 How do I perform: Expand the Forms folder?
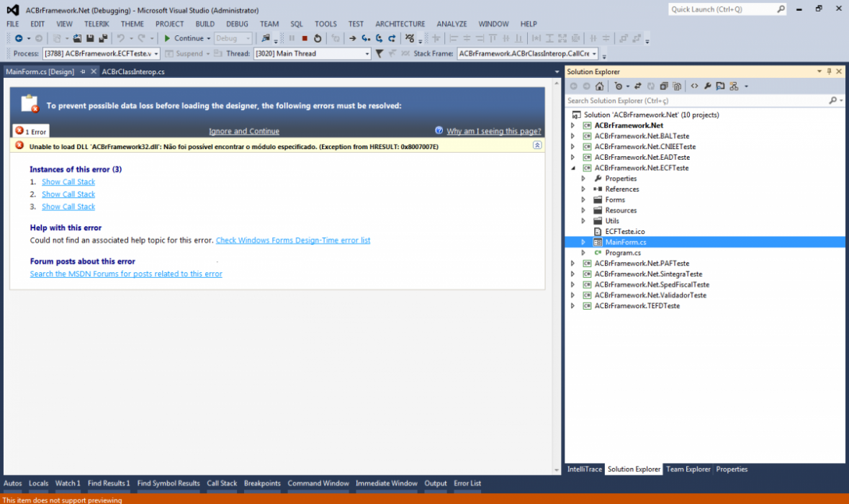coord(583,199)
